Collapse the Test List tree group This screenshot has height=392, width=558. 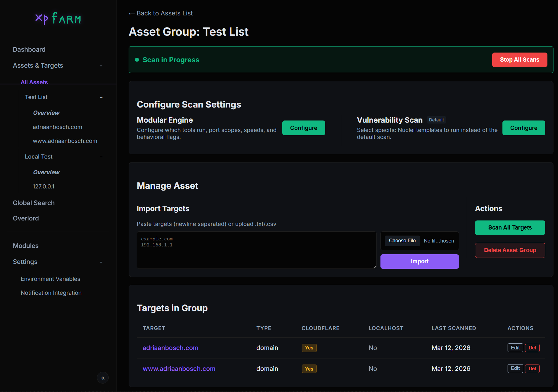pyautogui.click(x=101, y=98)
